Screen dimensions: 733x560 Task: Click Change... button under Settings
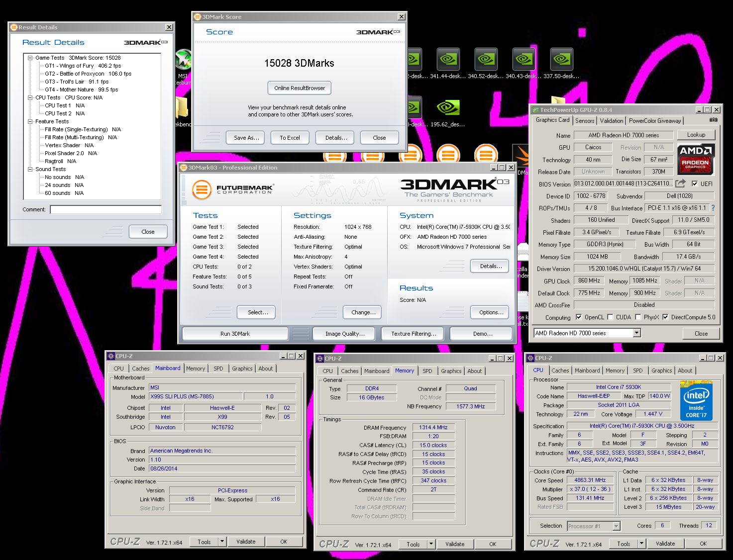363,312
